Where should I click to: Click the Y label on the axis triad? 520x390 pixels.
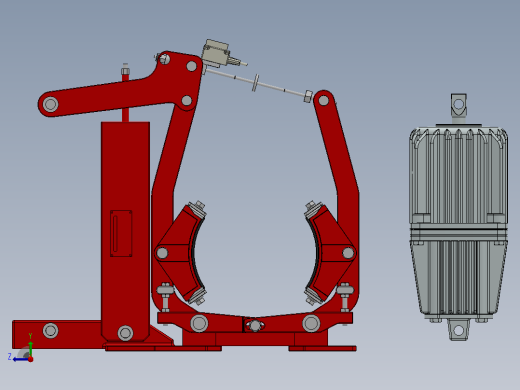tap(30, 336)
